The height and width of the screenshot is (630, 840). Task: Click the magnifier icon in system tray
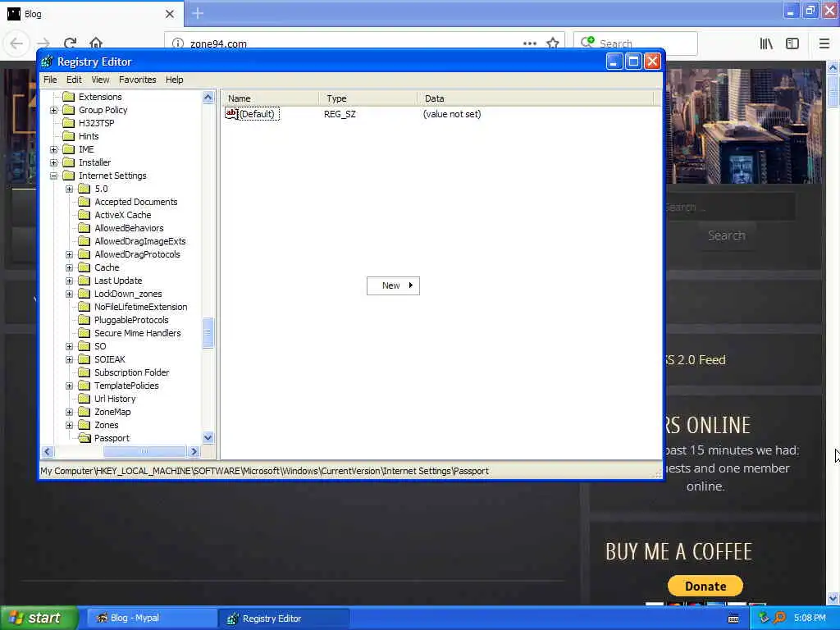pyautogui.click(x=779, y=618)
